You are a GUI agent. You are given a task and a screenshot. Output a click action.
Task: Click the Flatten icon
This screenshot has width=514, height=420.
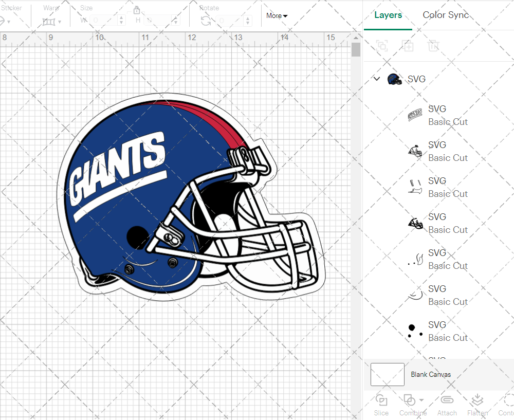pyautogui.click(x=478, y=400)
